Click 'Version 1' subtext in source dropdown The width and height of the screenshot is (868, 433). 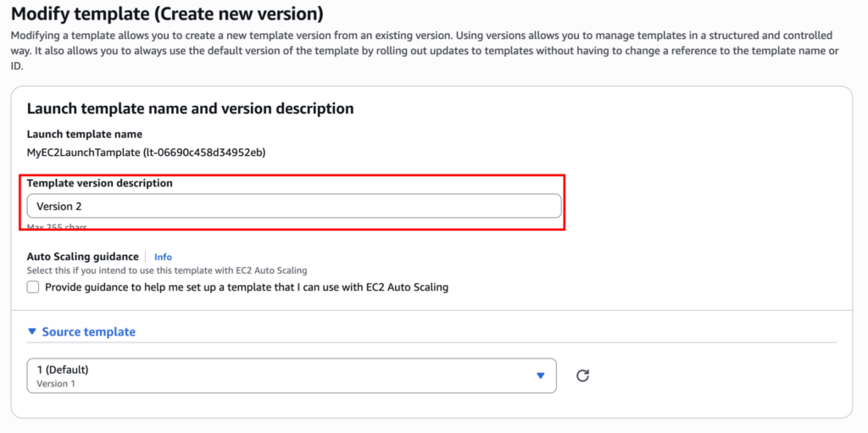coord(56,384)
